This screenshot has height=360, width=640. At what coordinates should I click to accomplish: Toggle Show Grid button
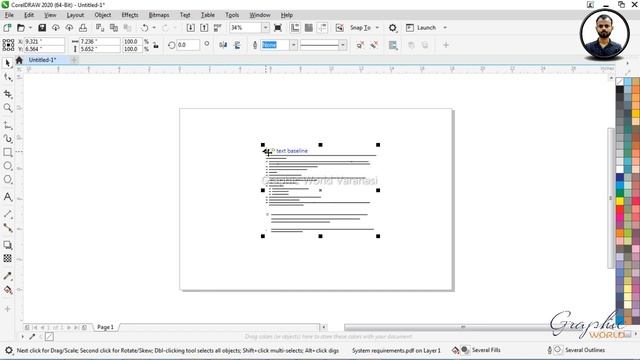pyautogui.click(x=309, y=28)
